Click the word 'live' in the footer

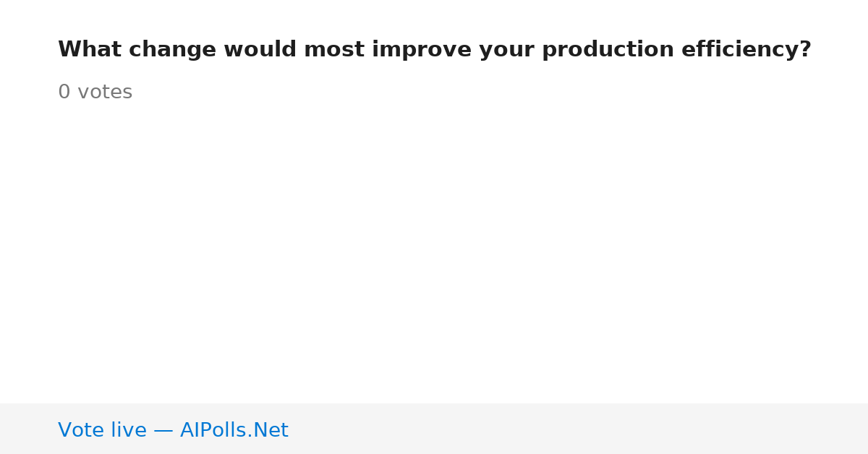(128, 430)
